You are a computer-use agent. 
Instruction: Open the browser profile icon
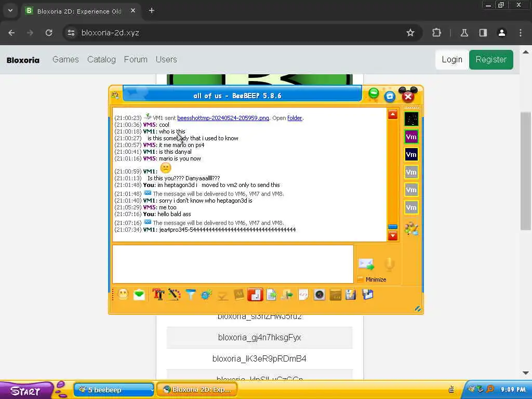(x=502, y=33)
